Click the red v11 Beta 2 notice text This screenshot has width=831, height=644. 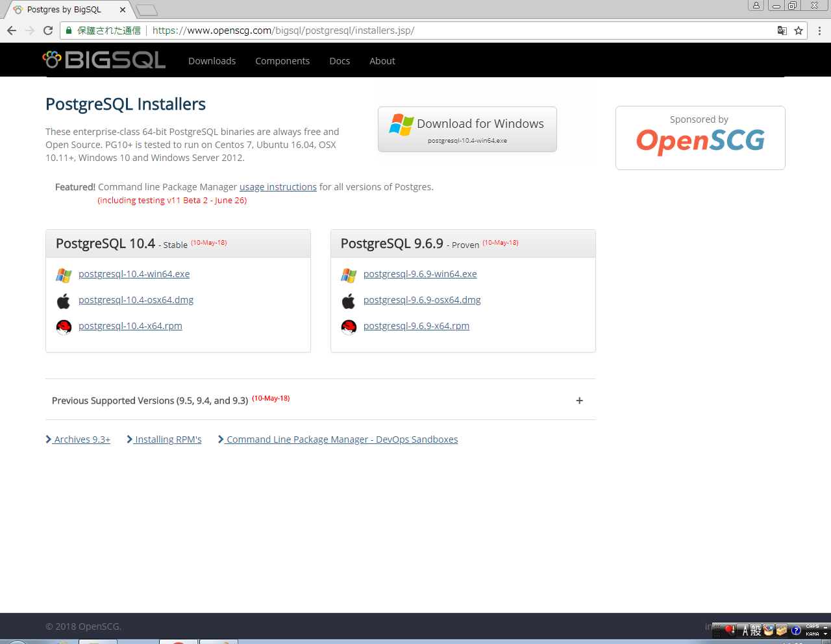(x=172, y=201)
